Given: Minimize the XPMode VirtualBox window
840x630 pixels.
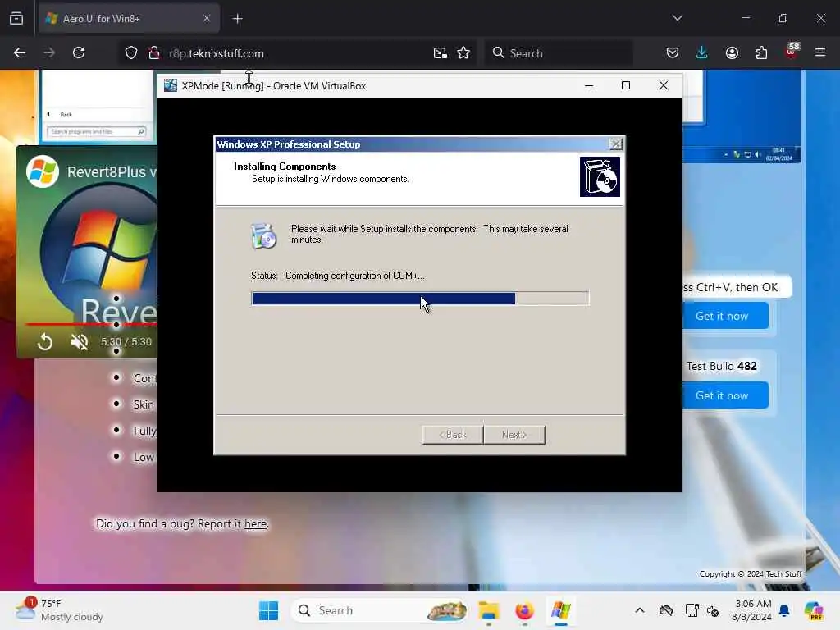Looking at the screenshot, I should click(x=589, y=85).
